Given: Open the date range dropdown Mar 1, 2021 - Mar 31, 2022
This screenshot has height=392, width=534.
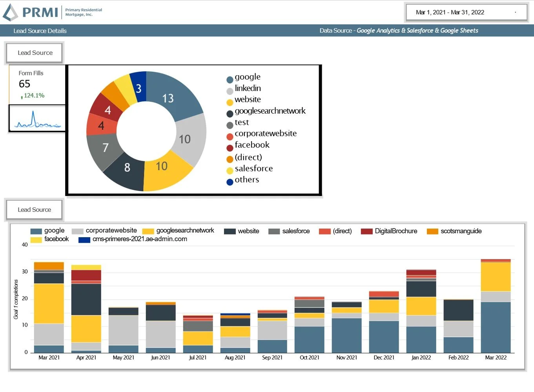Looking at the screenshot, I should (x=467, y=13).
